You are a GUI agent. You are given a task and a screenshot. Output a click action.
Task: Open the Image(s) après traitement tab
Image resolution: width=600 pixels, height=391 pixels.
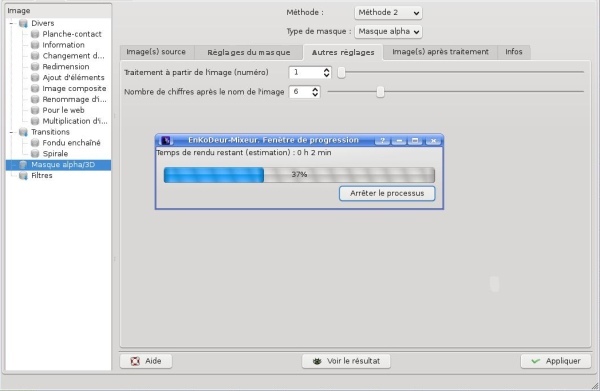(x=440, y=52)
